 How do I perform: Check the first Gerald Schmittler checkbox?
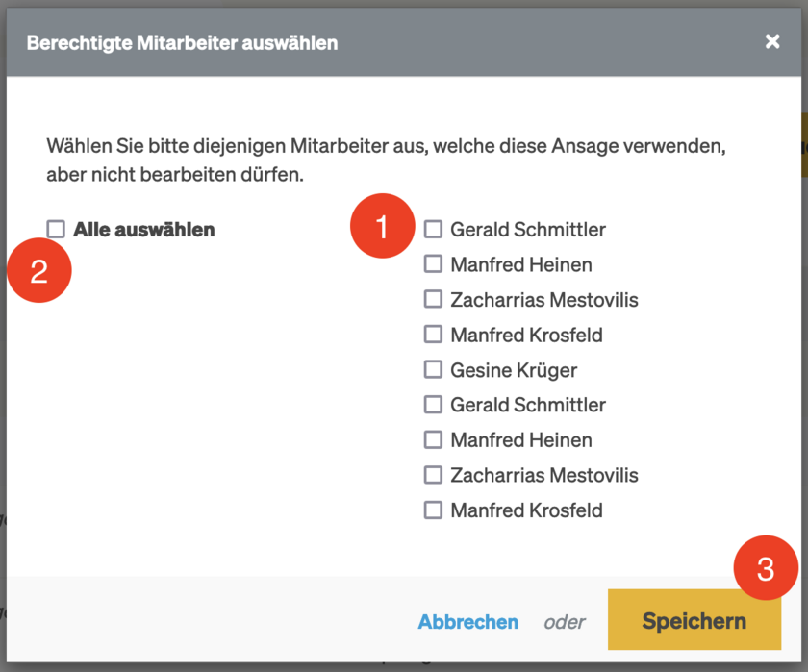coord(434,229)
